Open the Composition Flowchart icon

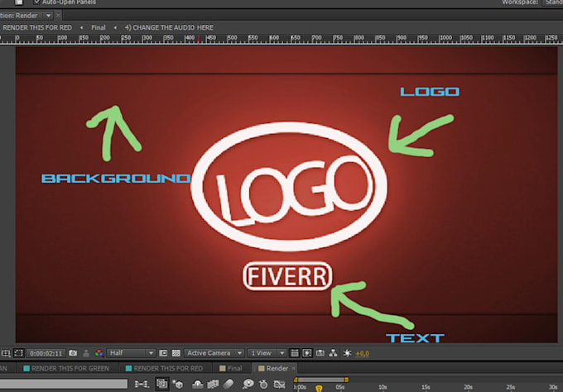point(333,353)
